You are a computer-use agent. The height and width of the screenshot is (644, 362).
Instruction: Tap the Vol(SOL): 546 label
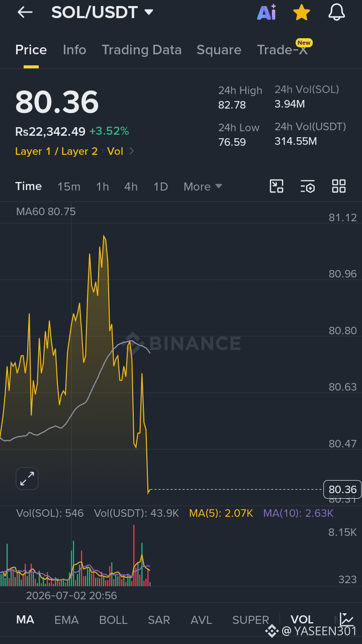pos(50,513)
